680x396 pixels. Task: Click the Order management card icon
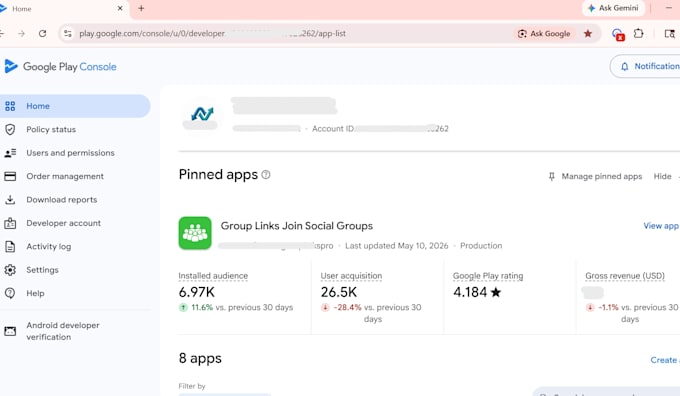click(10, 176)
